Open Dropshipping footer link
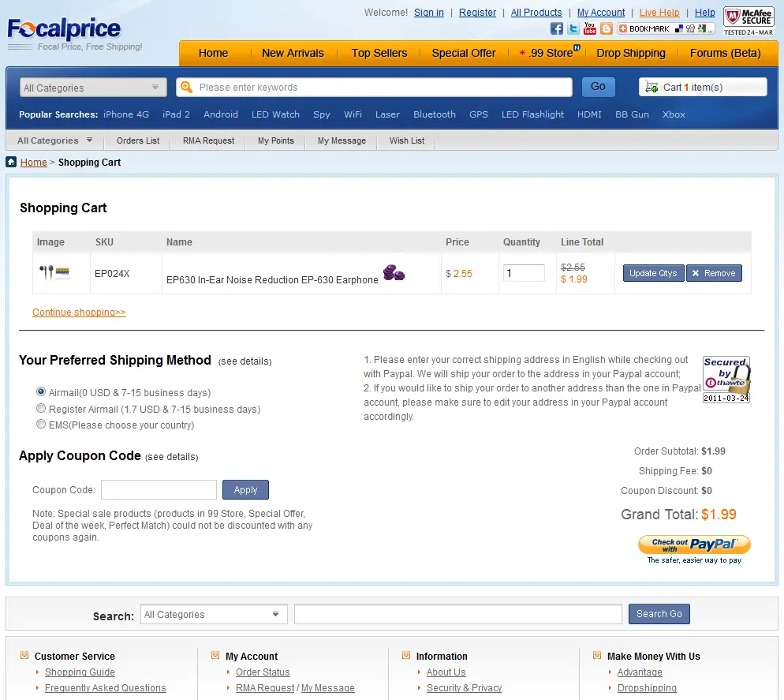This screenshot has height=700, width=784. click(647, 688)
